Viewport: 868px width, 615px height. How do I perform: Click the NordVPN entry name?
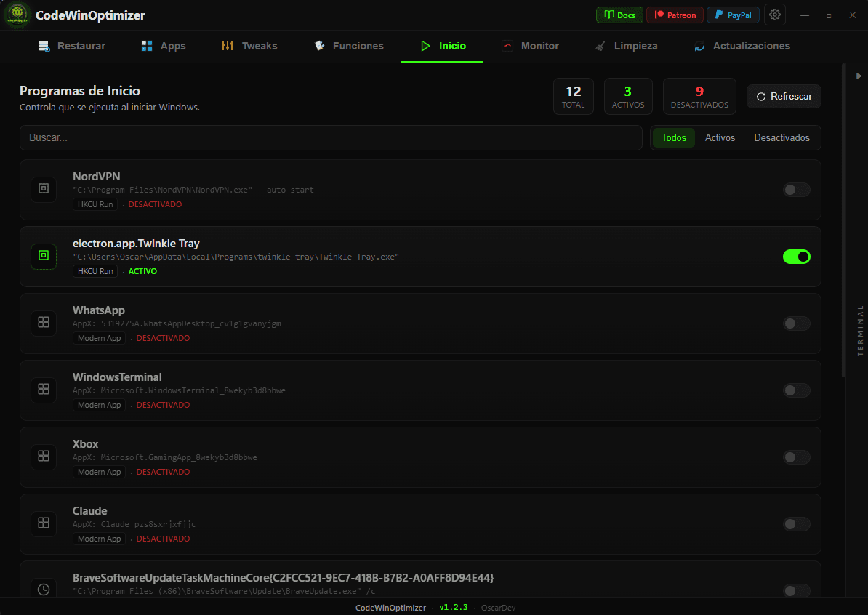[96, 177]
